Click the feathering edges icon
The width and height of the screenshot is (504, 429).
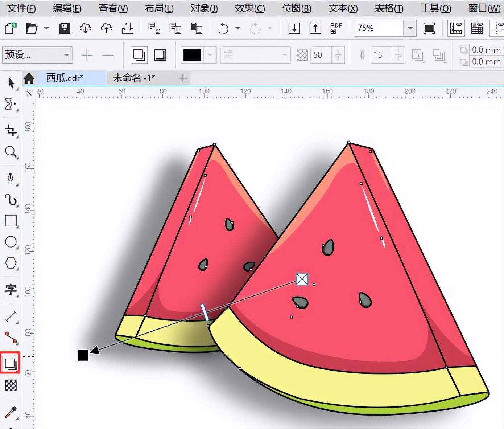[439, 55]
